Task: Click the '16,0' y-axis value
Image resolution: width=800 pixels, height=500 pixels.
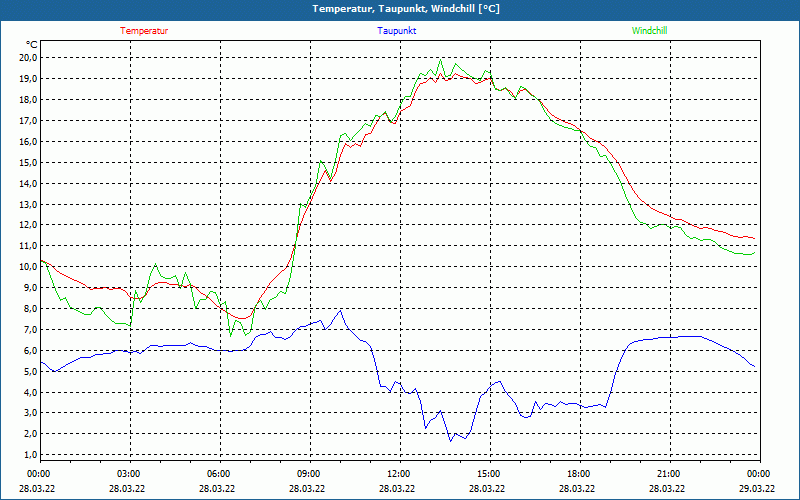Action: 28,141
